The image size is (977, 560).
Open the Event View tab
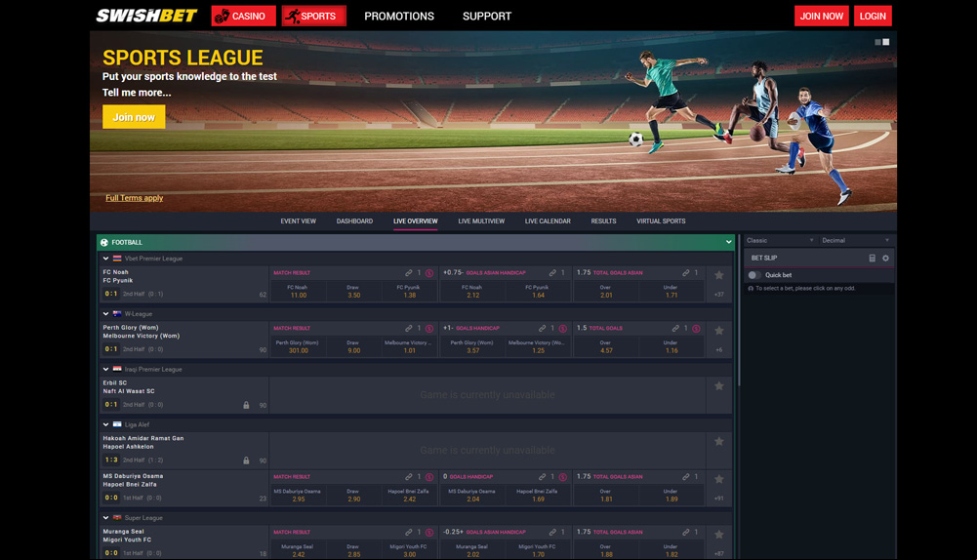click(x=298, y=221)
